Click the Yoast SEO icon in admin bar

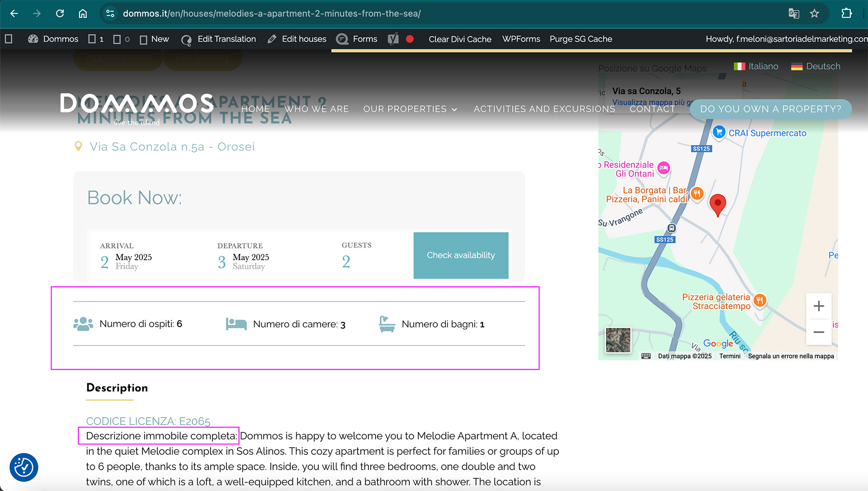[x=393, y=39]
